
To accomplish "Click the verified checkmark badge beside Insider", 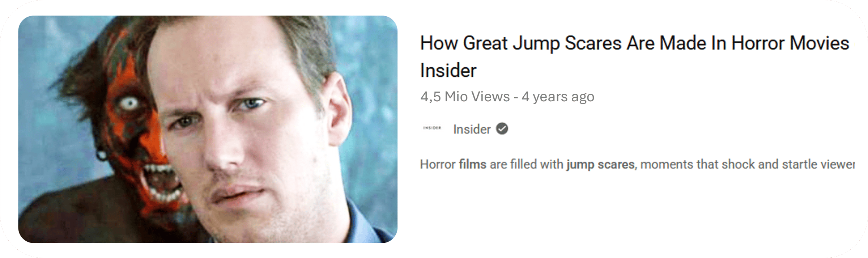I will tap(502, 128).
